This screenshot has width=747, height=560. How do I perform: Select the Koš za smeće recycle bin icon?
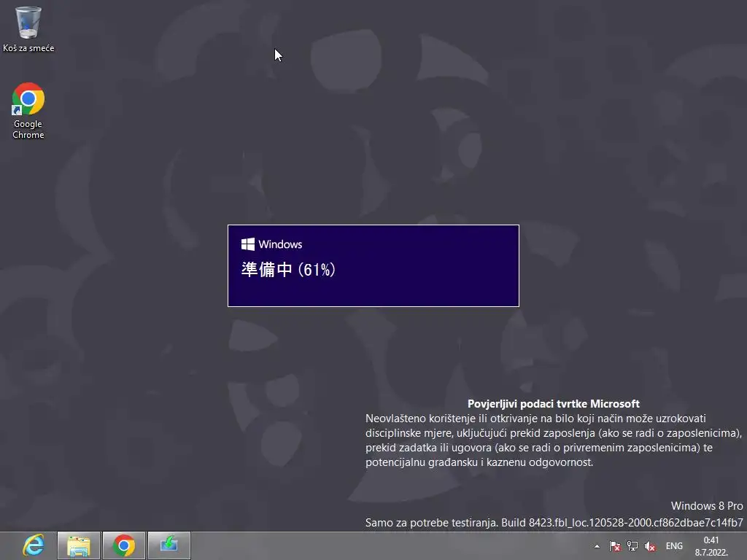point(28,28)
